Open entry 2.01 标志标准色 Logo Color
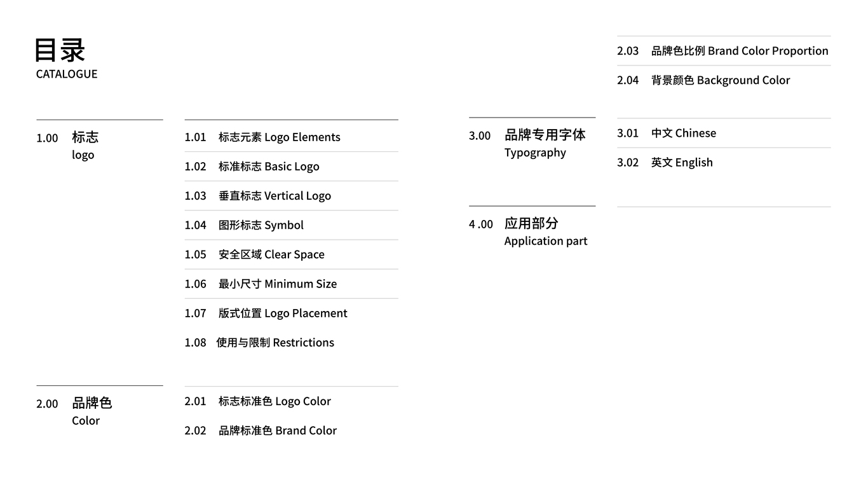 click(257, 401)
